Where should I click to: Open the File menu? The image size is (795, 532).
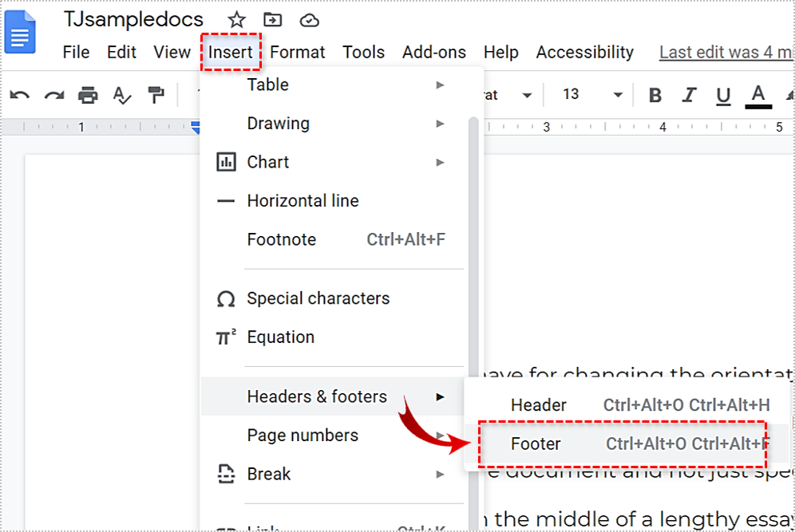[x=76, y=52]
